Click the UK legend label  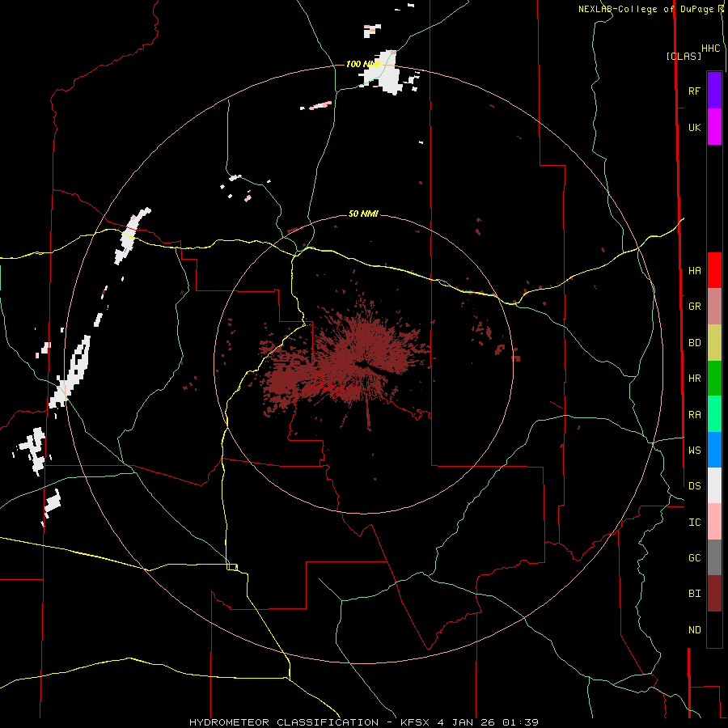coord(694,127)
